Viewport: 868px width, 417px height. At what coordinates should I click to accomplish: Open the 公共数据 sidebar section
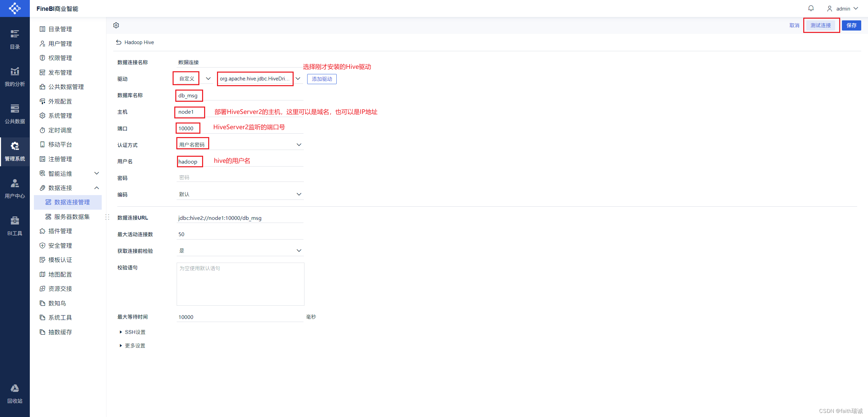pyautogui.click(x=15, y=114)
